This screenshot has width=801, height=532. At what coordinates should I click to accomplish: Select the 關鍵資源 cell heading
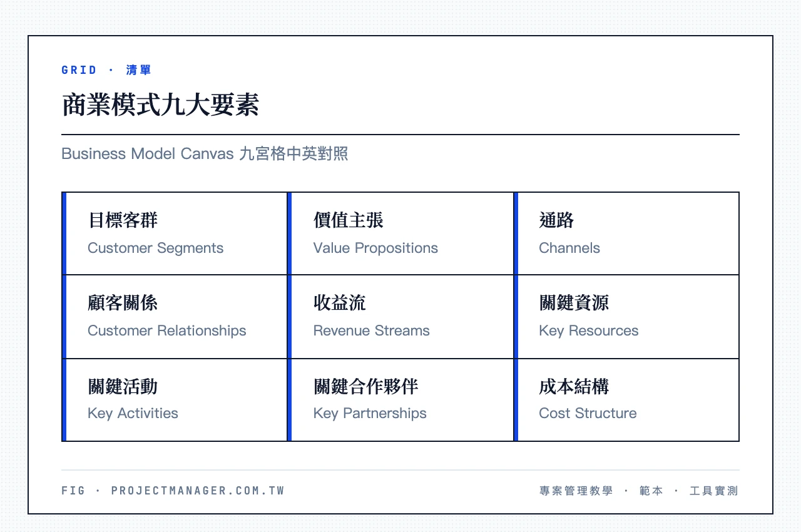pos(574,303)
